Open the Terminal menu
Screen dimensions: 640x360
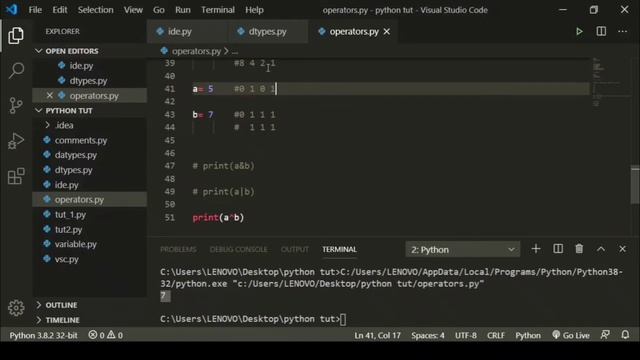(x=218, y=10)
